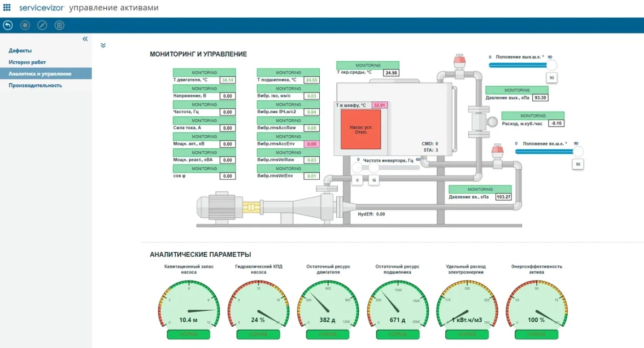Click the MONITORING button above Частота, Гц

click(x=204, y=104)
